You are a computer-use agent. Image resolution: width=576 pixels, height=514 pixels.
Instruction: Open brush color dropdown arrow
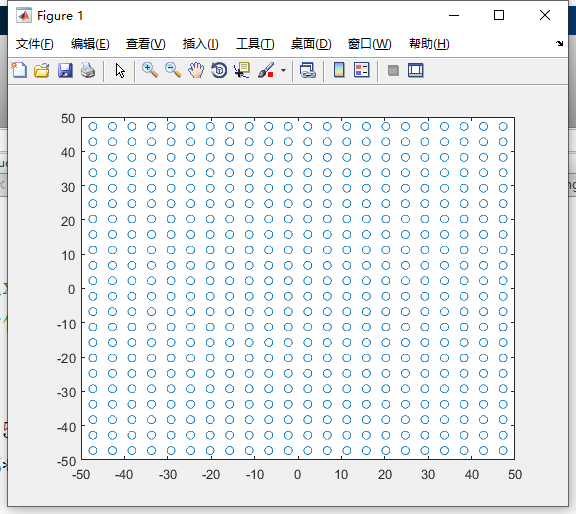[283, 70]
